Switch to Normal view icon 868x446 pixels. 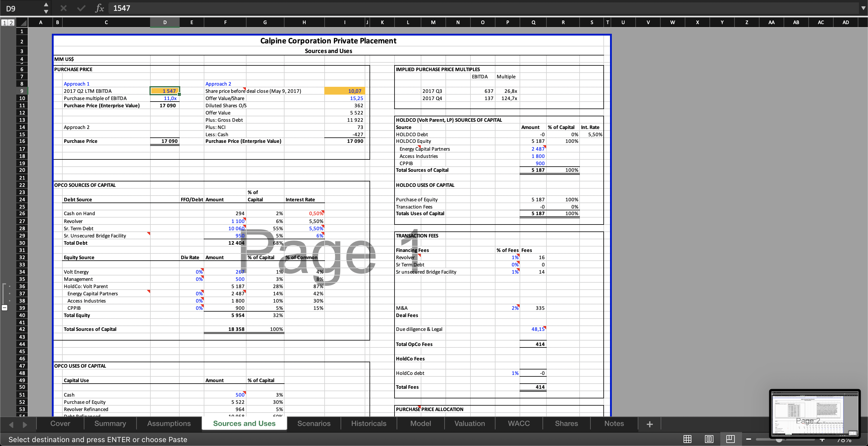pos(687,439)
